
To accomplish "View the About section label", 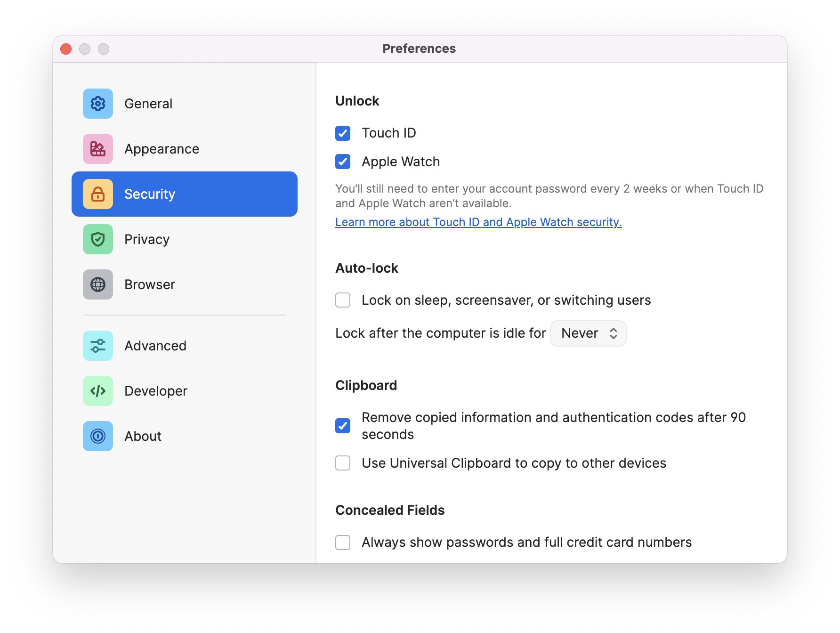I will pyautogui.click(x=143, y=436).
